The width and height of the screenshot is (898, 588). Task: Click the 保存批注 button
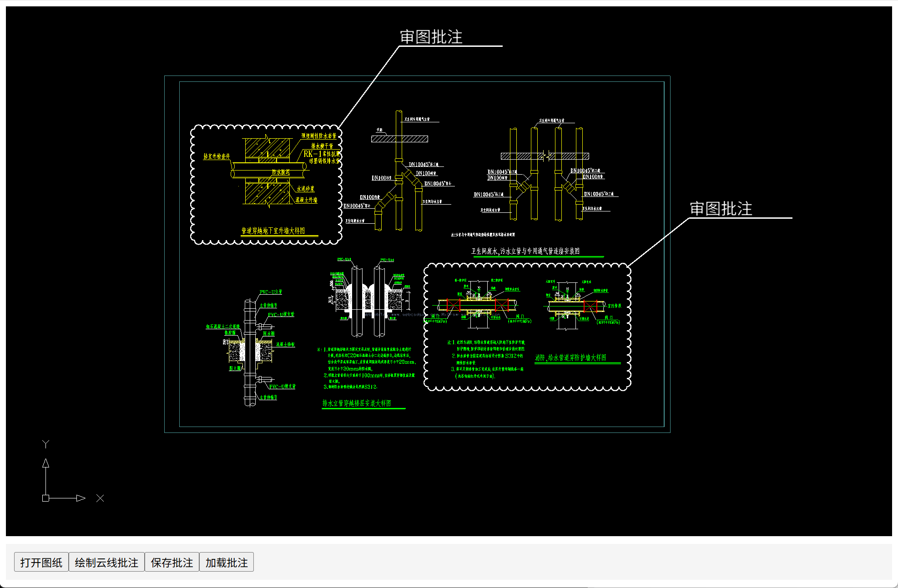(172, 562)
